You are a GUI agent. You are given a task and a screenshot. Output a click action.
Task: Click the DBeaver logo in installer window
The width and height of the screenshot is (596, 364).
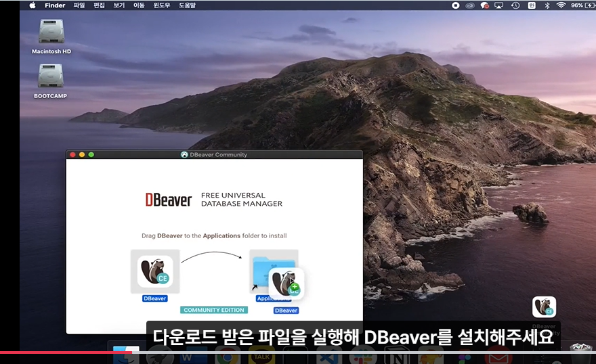[x=169, y=200]
